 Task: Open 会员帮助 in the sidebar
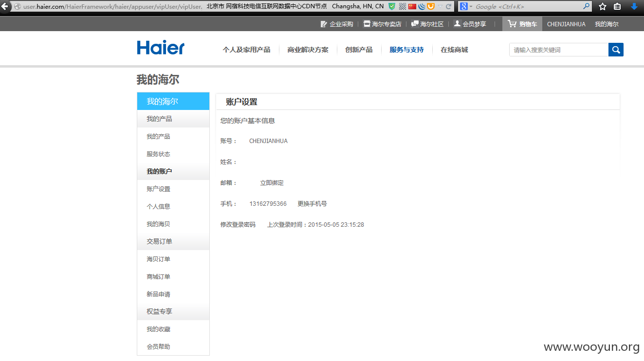[x=158, y=346]
